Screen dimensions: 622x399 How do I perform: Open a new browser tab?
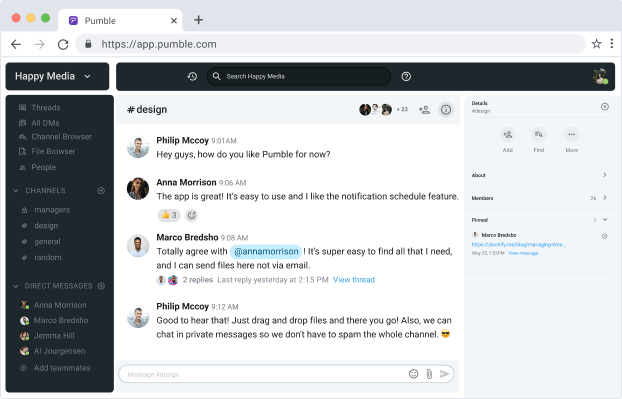coord(198,20)
